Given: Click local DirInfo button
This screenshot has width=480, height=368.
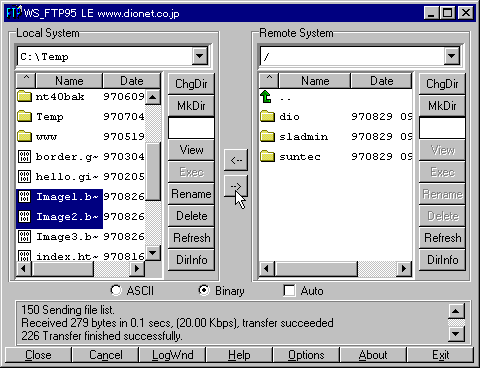Looking at the screenshot, I should pyautogui.click(x=191, y=260).
